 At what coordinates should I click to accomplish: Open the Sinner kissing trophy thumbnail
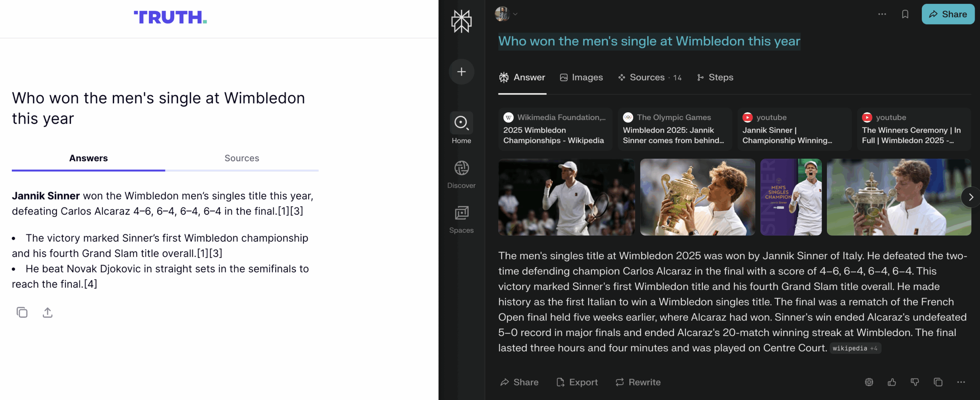(x=697, y=197)
